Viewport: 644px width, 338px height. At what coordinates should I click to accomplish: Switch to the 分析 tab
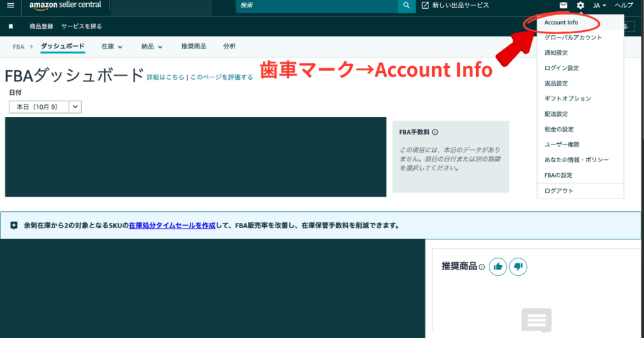click(x=229, y=46)
